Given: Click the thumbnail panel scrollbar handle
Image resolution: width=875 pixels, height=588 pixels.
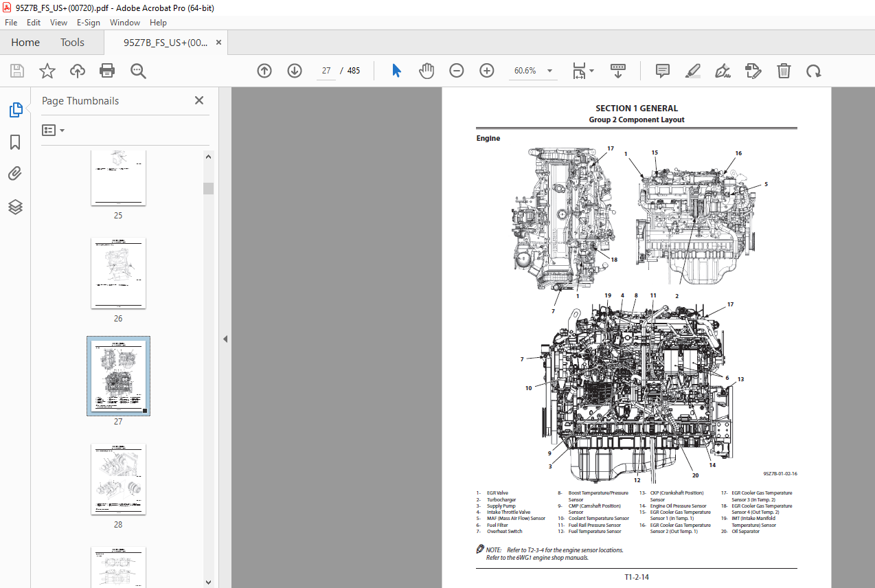Looking at the screenshot, I should click(208, 188).
